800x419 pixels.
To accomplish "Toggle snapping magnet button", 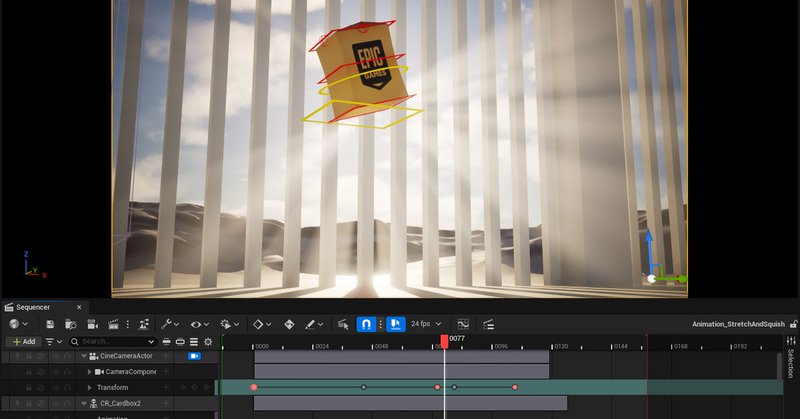I will coord(366,324).
